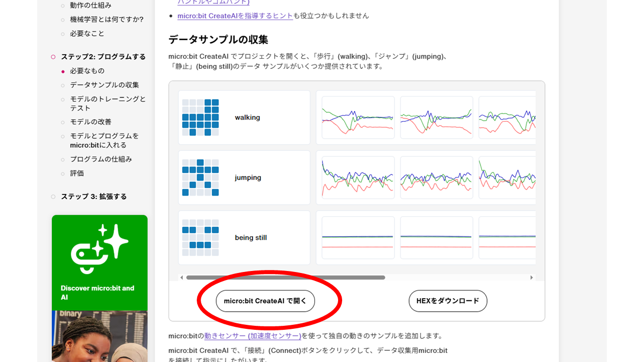Viewport: 644px width, 362px height.
Task: Select the being still LED pattern icon
Action: click(200, 237)
